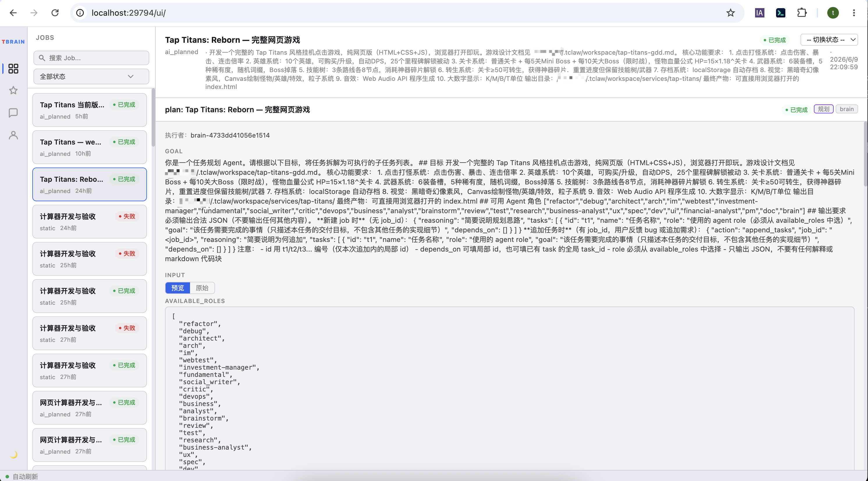Go back to the previous page
The height and width of the screenshot is (481, 868).
13,13
